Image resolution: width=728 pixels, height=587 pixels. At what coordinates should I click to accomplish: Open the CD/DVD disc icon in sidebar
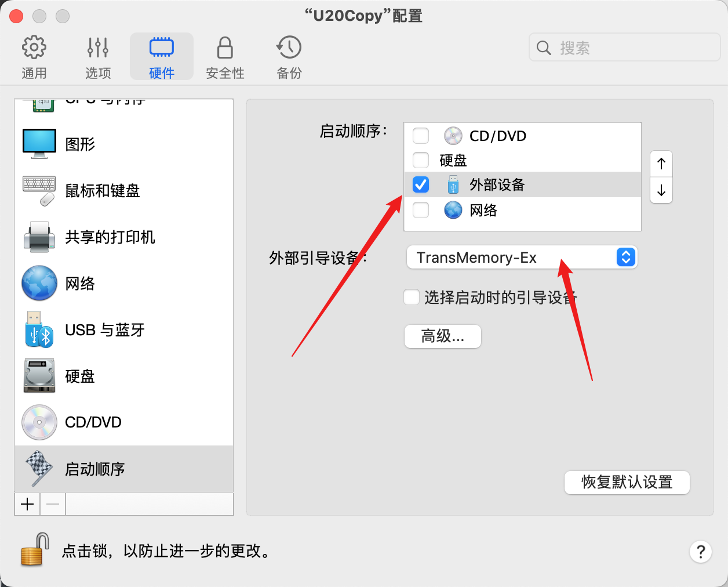(39, 422)
